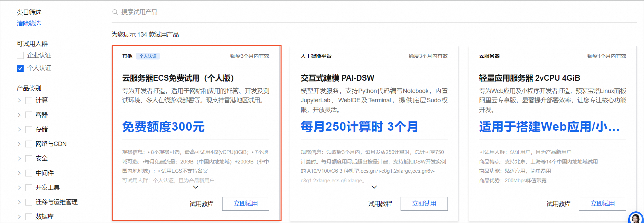Click the 类目筛选 heading
644x223 pixels.
click(29, 12)
